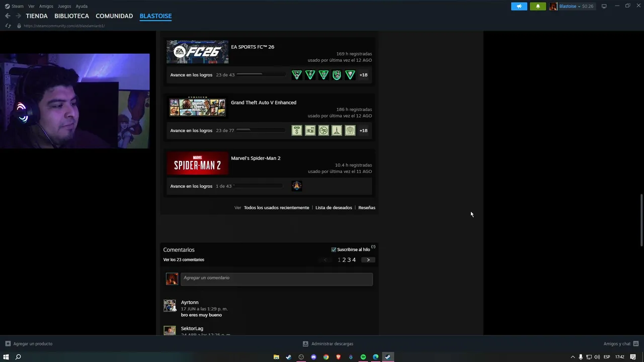Open commenter SektorLag's profile name
This screenshot has width=644, height=362.
(192, 328)
